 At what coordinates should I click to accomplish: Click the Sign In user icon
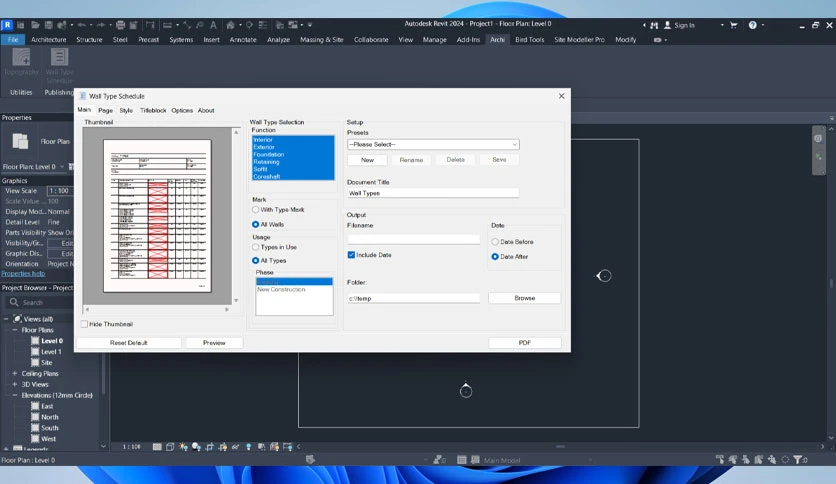[667, 25]
